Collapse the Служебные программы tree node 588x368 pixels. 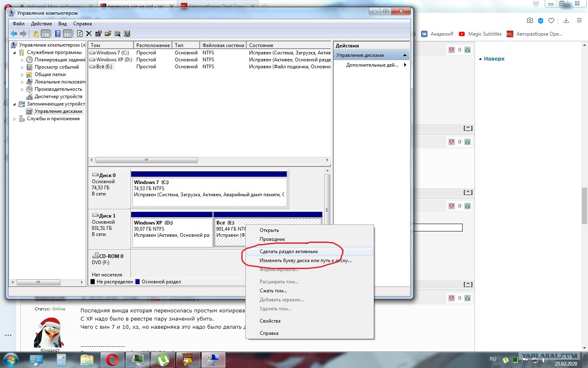pyautogui.click(x=15, y=53)
